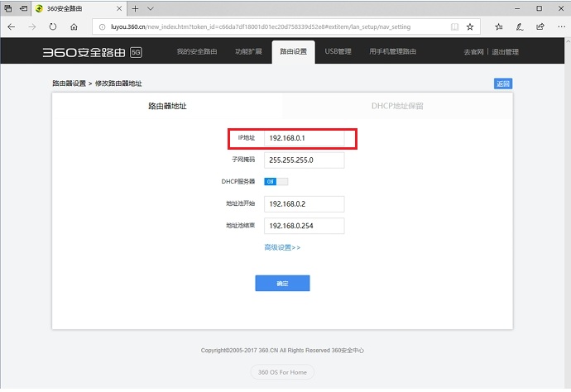The width and height of the screenshot is (571, 392).
Task: Go to the browser home page
Action: pos(74,26)
